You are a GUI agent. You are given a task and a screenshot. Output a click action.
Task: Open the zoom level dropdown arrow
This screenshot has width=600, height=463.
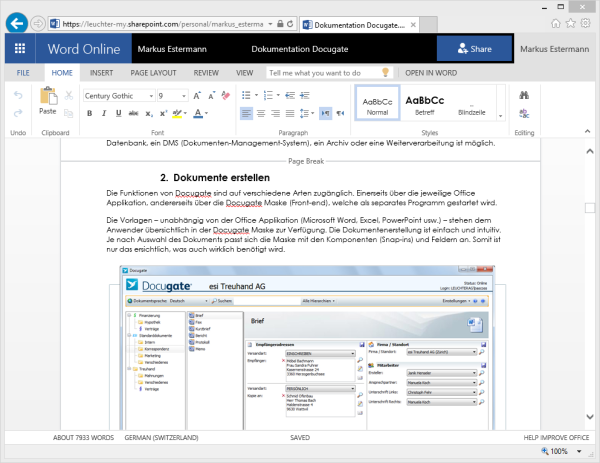point(579,452)
